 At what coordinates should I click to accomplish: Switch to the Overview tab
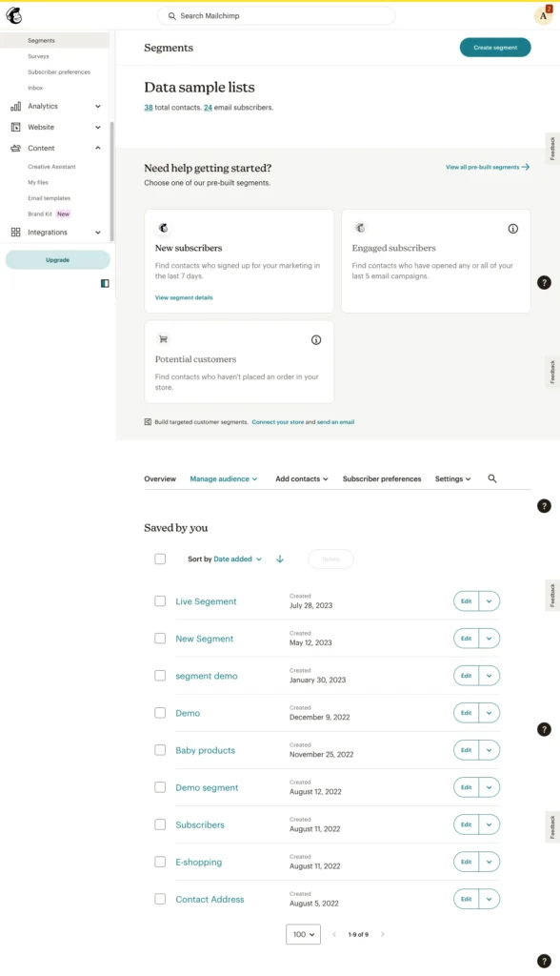click(x=160, y=479)
